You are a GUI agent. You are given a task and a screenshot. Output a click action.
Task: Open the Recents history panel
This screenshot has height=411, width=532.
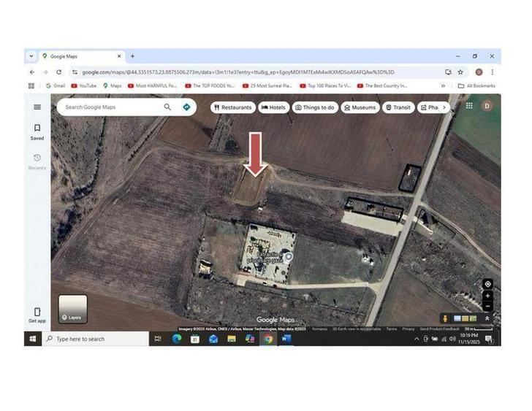[x=37, y=161]
